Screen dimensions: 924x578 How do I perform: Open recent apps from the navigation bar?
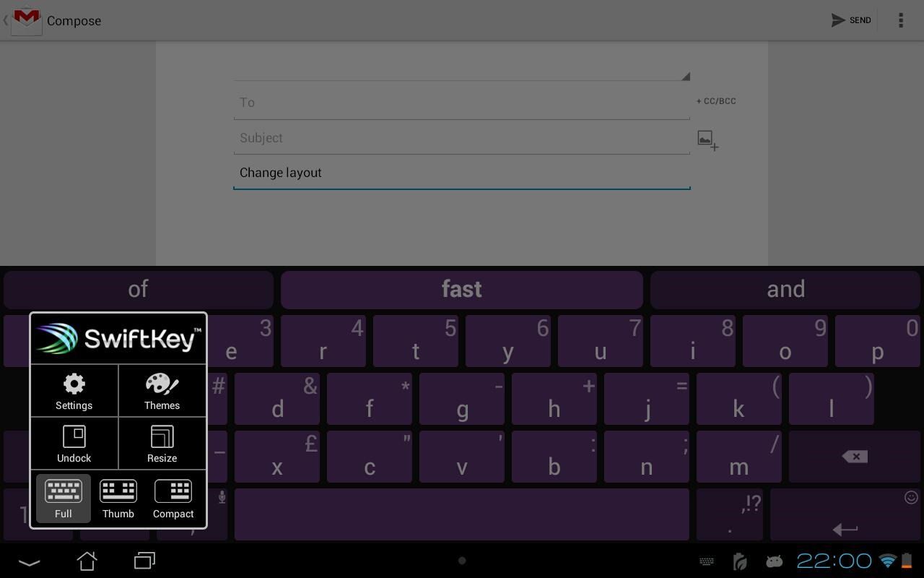[143, 561]
